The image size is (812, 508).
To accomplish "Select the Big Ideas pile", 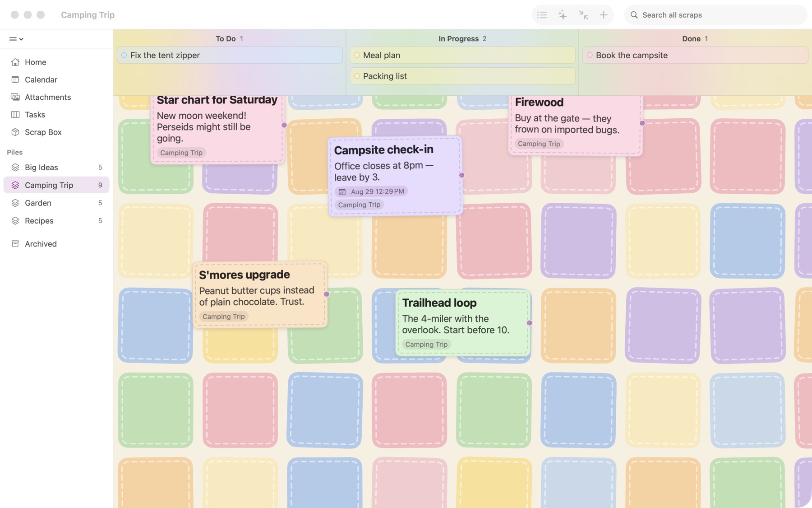I will pyautogui.click(x=56, y=168).
